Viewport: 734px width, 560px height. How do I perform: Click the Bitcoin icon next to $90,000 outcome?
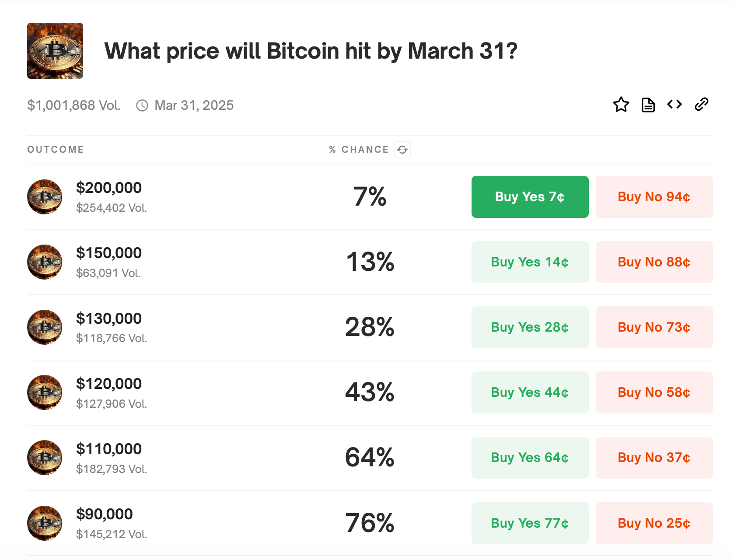tap(44, 523)
